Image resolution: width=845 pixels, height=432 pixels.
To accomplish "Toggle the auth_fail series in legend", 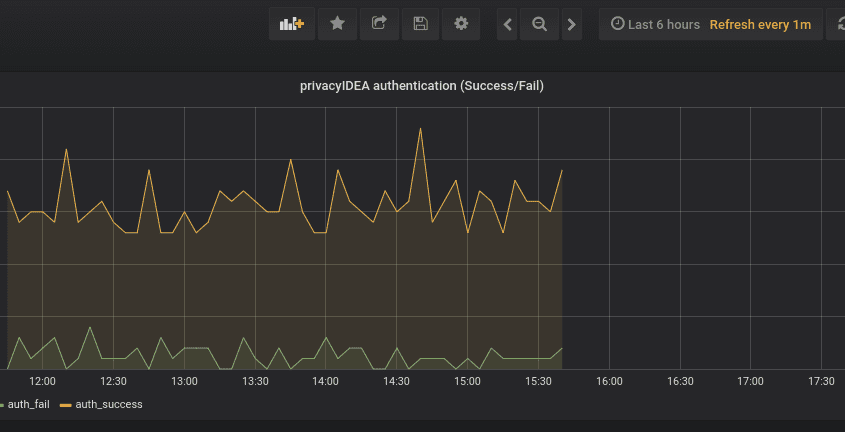I will pos(28,404).
